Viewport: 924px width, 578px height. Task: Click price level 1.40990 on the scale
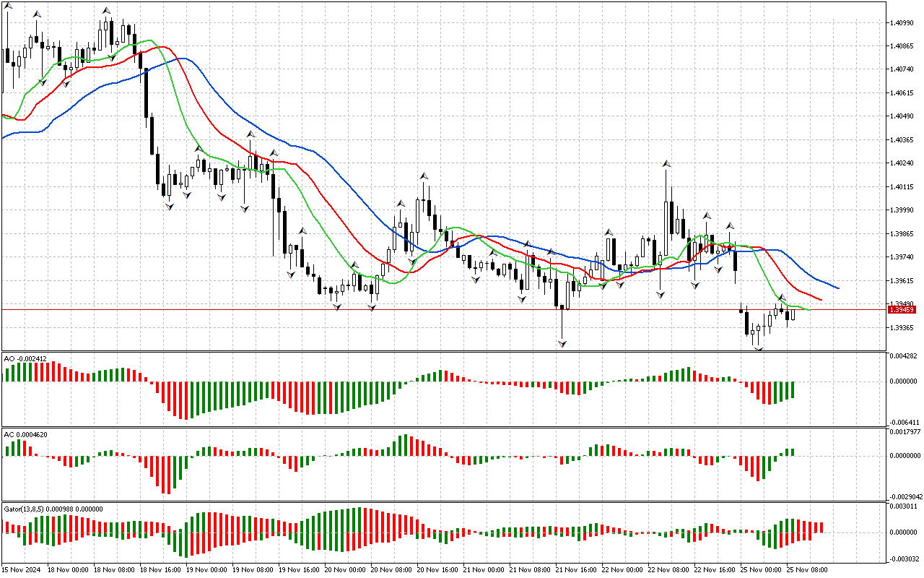tap(903, 23)
